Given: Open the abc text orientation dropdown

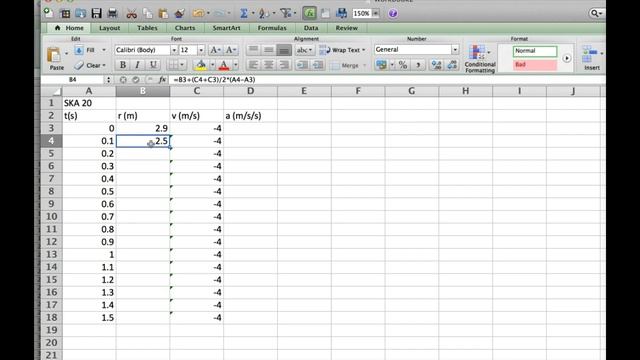Looking at the screenshot, I should (x=304, y=50).
